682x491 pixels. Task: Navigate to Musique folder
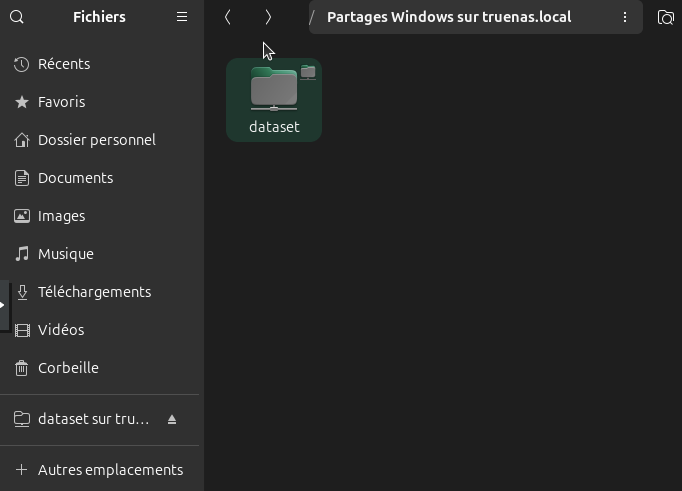click(65, 254)
